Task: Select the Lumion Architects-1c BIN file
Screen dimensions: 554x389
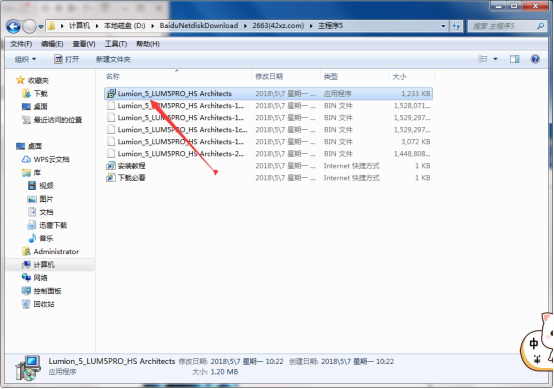Action: 269,130
